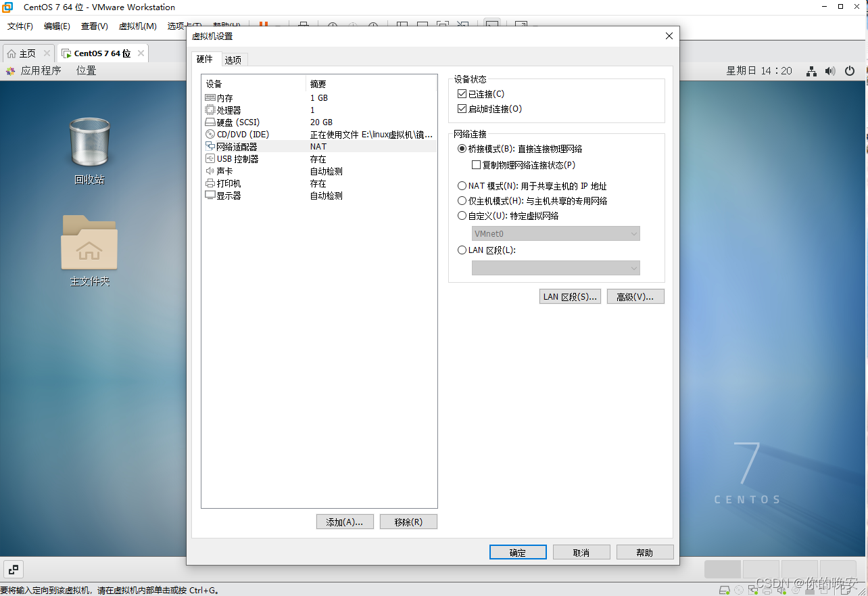Confirm settings with 确定 button
This screenshot has width=868, height=596.
point(518,553)
